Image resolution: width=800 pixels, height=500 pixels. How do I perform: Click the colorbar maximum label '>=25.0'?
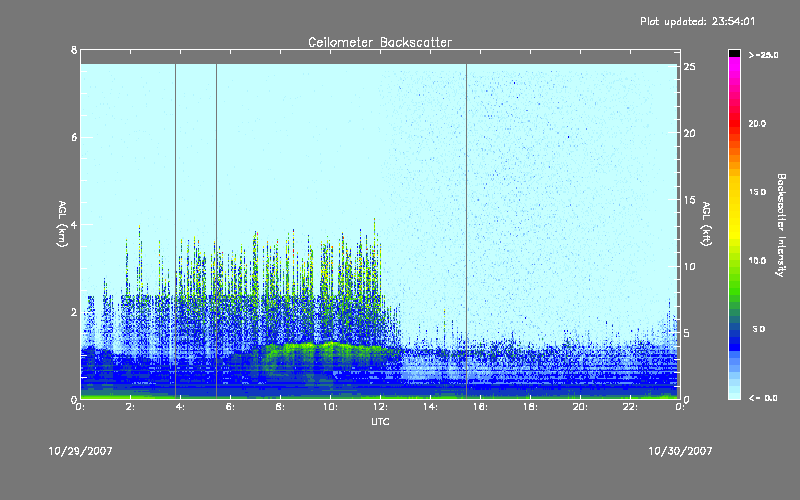pyautogui.click(x=763, y=55)
